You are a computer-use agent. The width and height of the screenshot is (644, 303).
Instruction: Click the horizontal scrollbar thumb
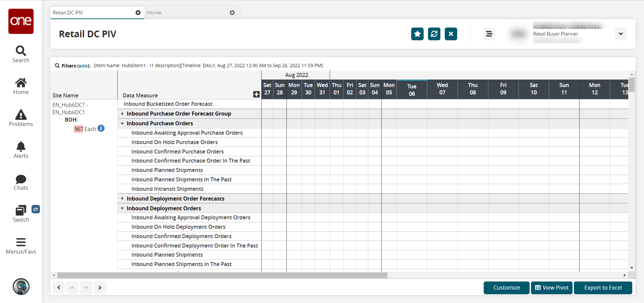click(x=222, y=275)
